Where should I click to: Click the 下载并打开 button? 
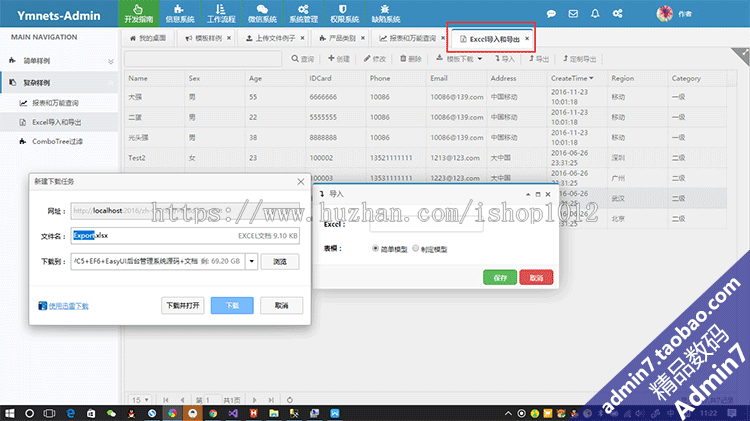point(183,305)
